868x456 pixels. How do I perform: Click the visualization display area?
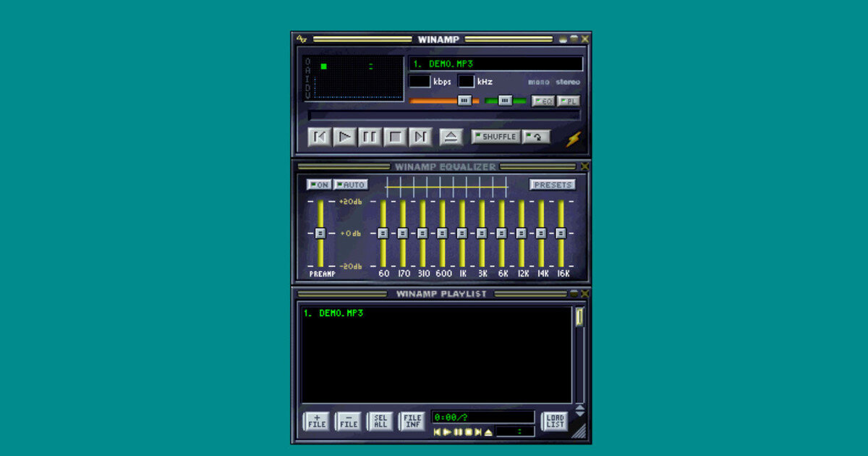pyautogui.click(x=353, y=78)
